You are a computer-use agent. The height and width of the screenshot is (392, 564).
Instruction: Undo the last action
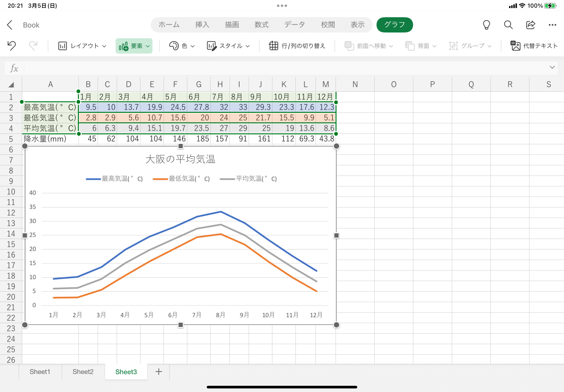coord(12,46)
